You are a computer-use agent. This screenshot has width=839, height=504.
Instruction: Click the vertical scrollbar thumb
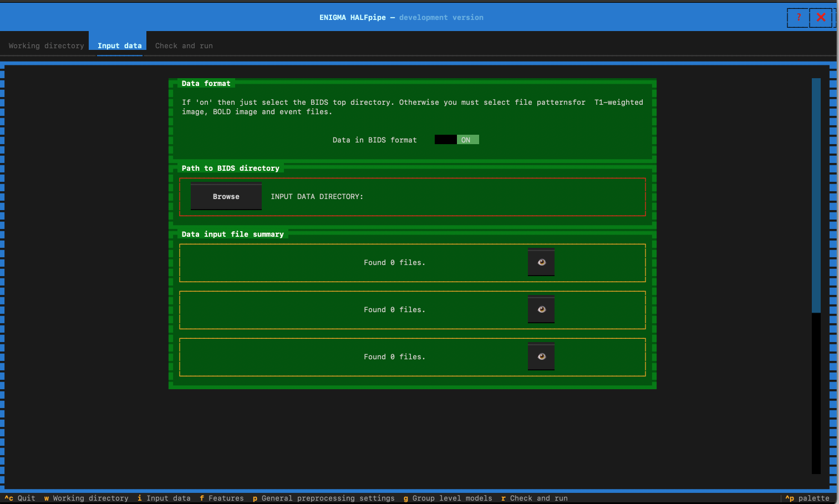[x=816, y=195]
